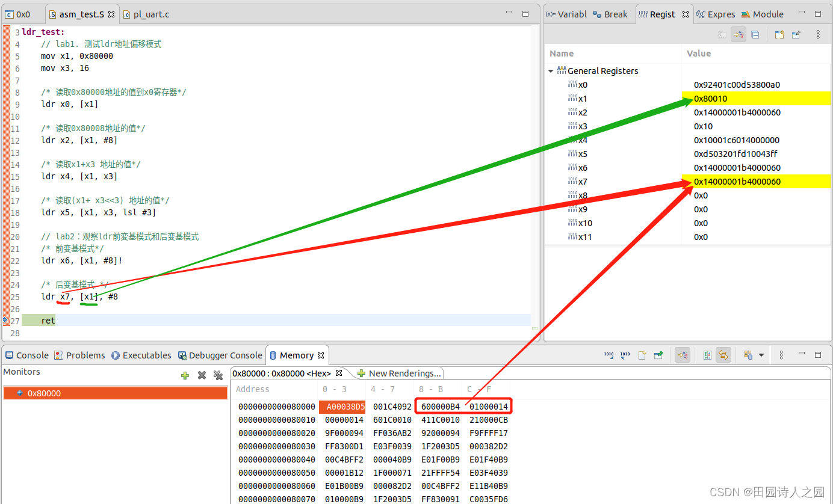Image resolution: width=833 pixels, height=504 pixels.
Task: Collapse all registers with the Collapse All icon
Action: (755, 35)
